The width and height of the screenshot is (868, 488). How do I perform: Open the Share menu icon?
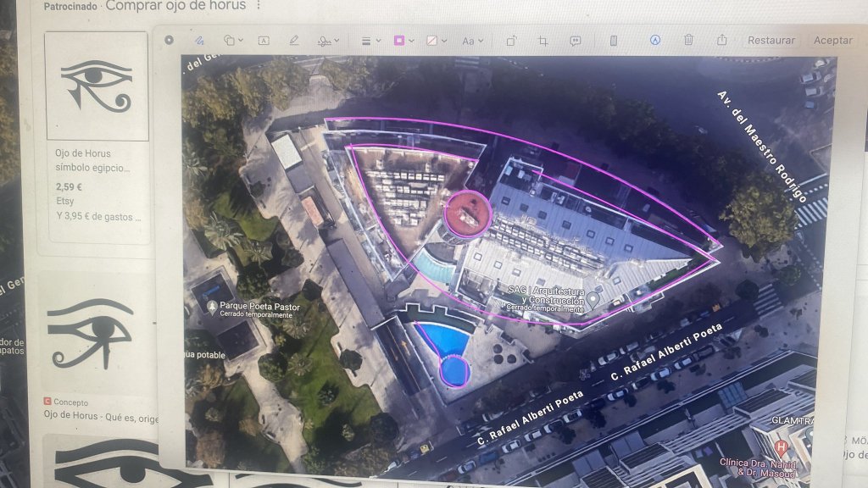click(x=721, y=40)
